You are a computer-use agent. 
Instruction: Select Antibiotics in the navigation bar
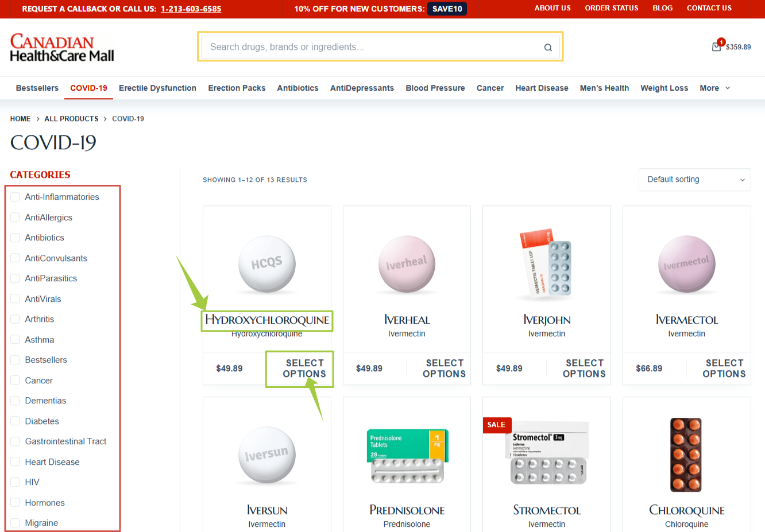pyautogui.click(x=297, y=88)
